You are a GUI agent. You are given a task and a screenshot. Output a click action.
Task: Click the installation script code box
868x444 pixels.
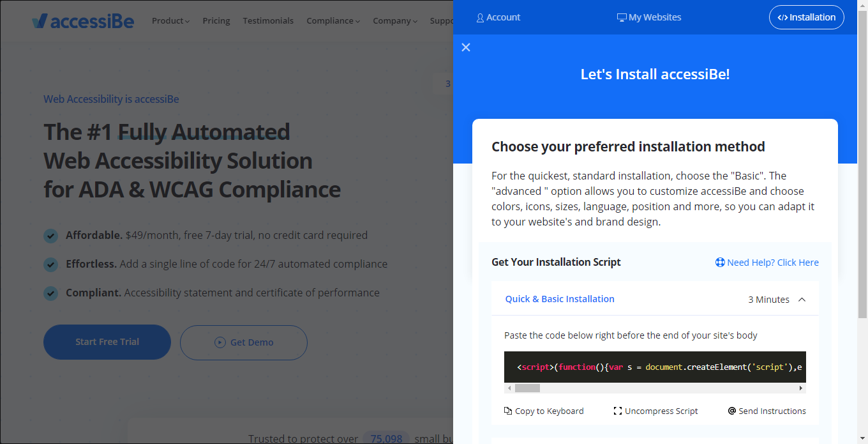pyautogui.click(x=655, y=367)
